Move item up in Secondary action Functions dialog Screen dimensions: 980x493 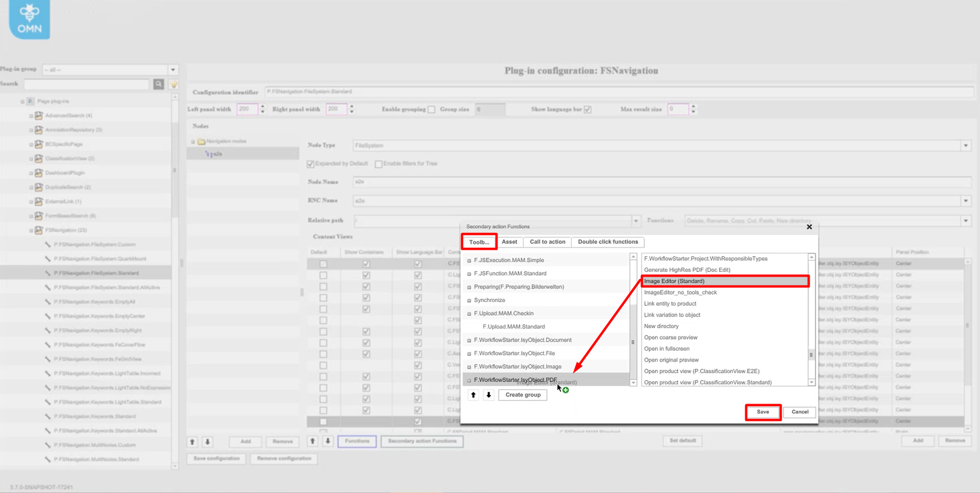click(474, 395)
